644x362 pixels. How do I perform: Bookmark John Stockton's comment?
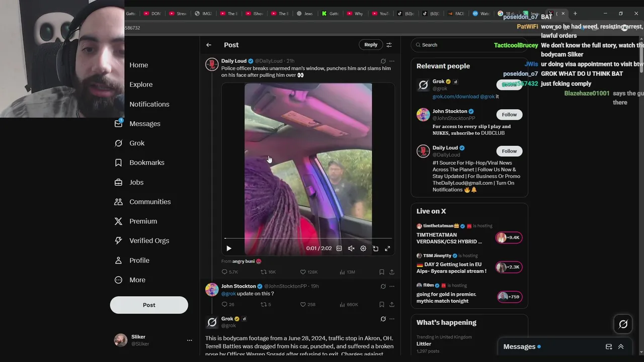(381, 304)
